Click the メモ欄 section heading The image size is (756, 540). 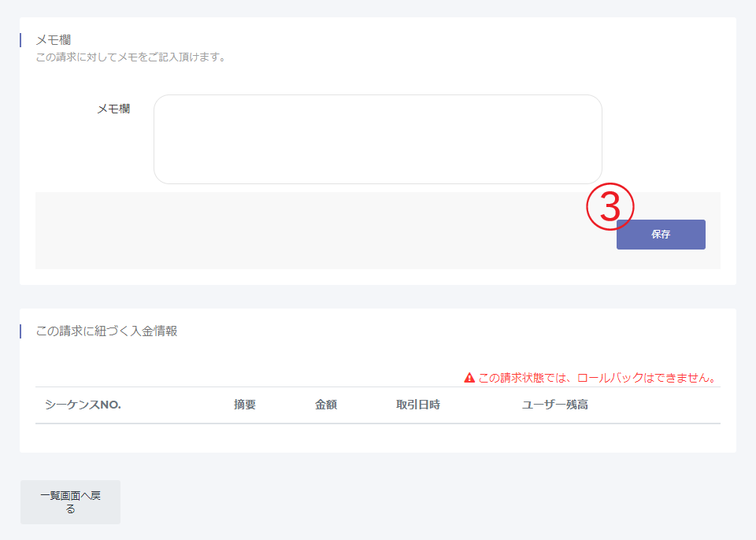click(x=53, y=39)
